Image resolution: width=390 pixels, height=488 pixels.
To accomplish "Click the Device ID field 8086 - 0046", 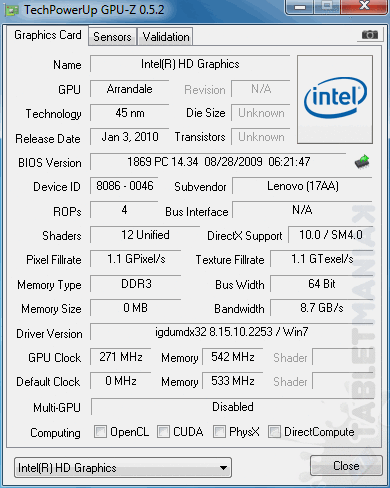I will point(124,186).
